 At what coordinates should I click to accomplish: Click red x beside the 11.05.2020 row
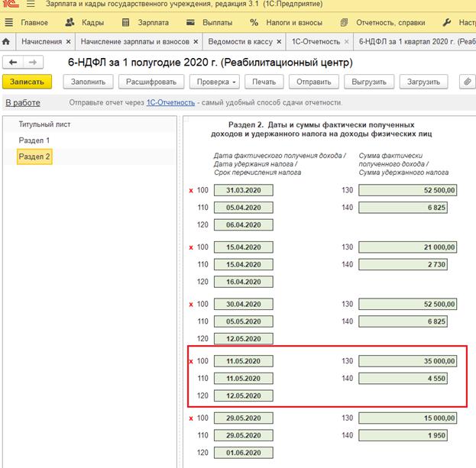[191, 361]
